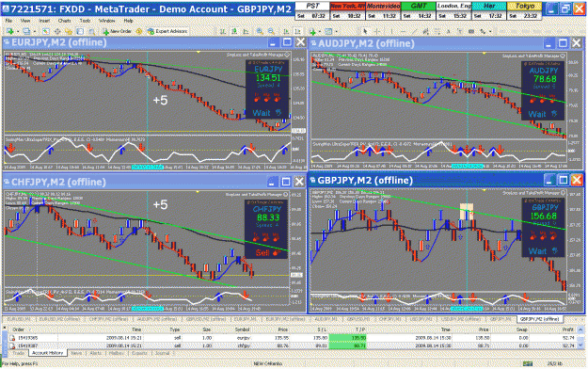The image size is (588, 369).
Task: Select the trendline drawing tool
Action: pyautogui.click(x=414, y=31)
